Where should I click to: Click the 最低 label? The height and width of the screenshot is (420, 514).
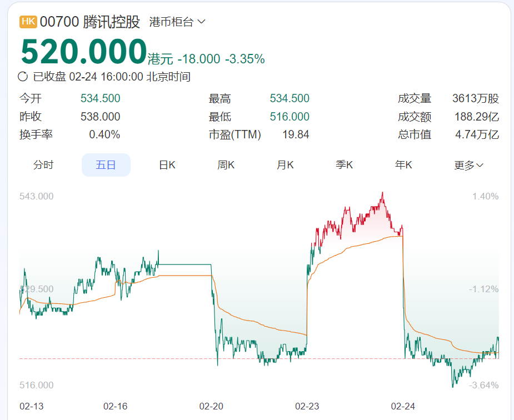click(219, 117)
